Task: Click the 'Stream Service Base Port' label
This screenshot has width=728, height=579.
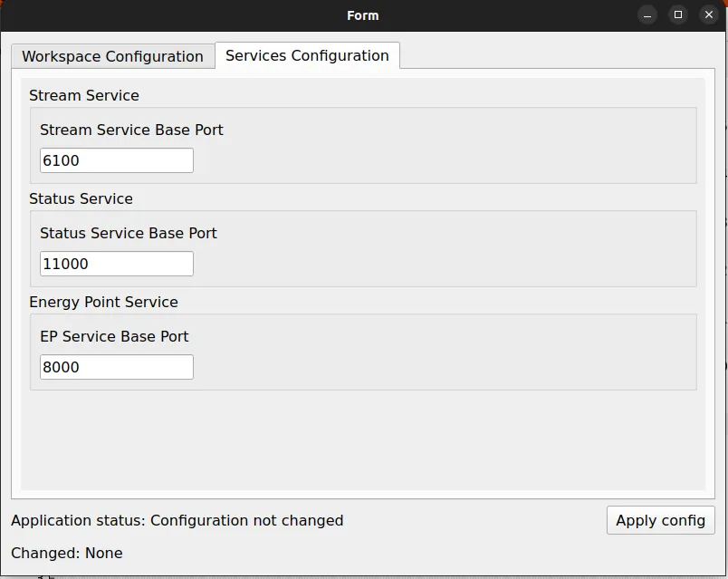Action: click(131, 130)
